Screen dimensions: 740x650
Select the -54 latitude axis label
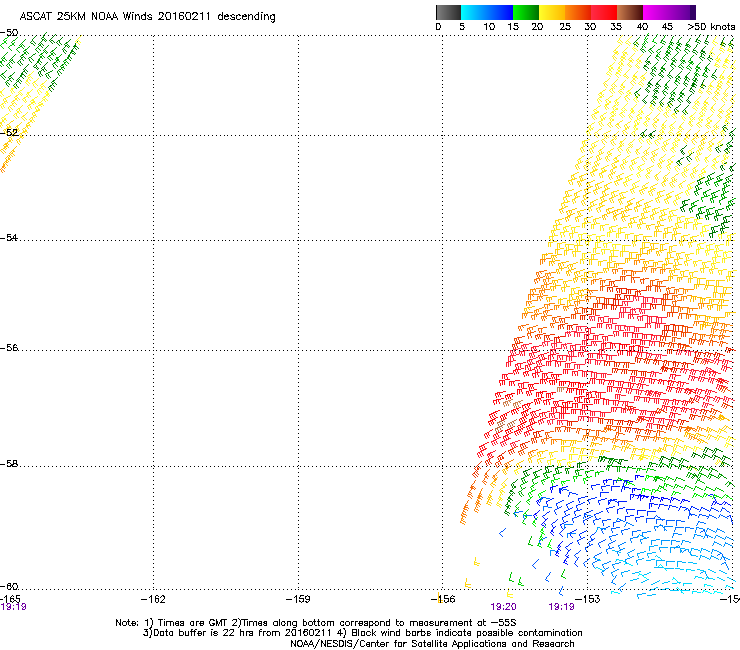(9, 238)
